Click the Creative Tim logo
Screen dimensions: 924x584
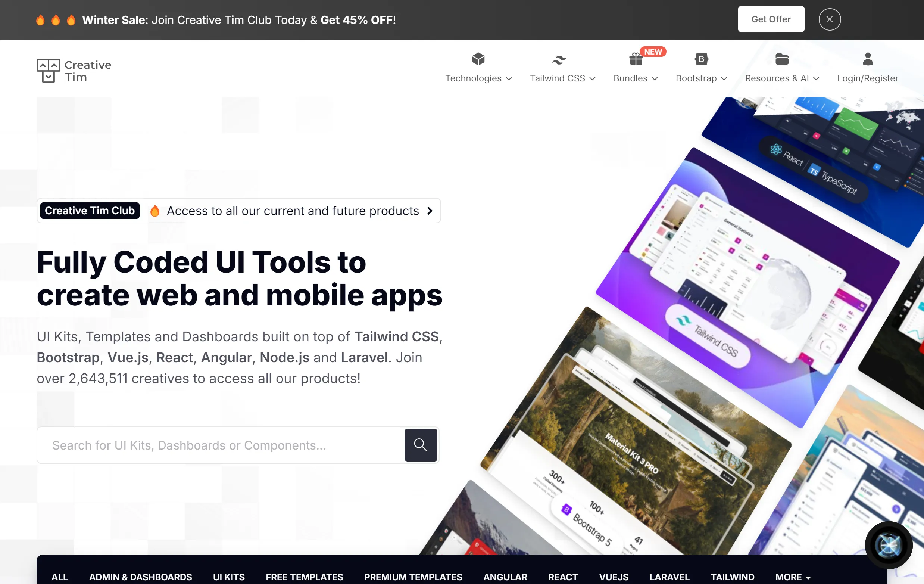[x=74, y=71]
